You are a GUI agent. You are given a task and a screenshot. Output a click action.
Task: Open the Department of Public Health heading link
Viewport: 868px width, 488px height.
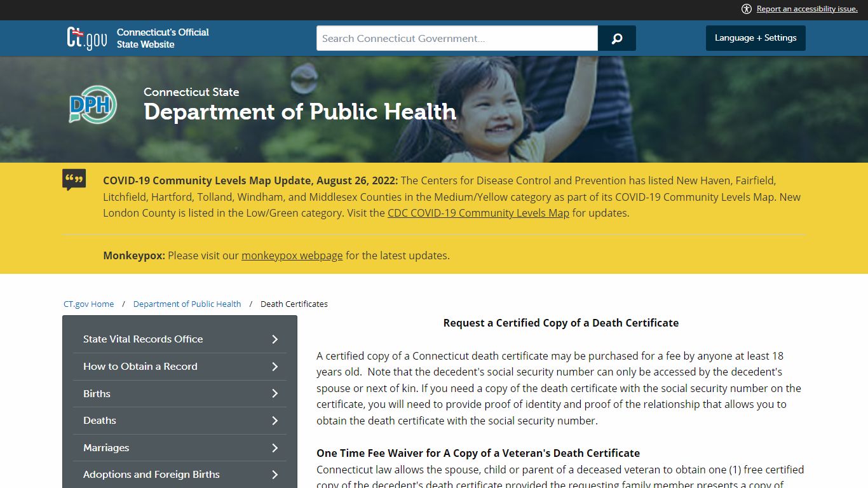(x=300, y=112)
